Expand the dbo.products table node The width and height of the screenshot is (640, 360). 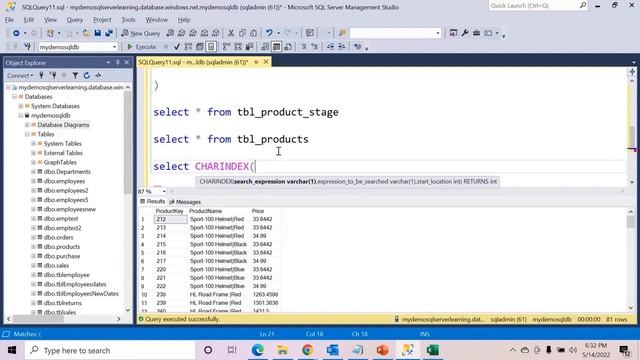(33, 247)
